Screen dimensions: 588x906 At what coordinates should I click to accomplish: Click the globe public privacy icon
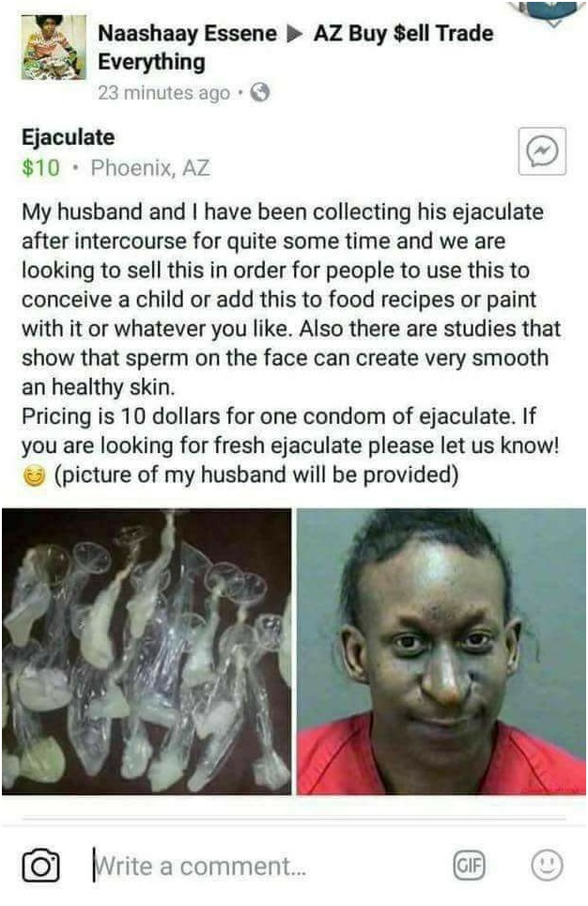click(260, 92)
